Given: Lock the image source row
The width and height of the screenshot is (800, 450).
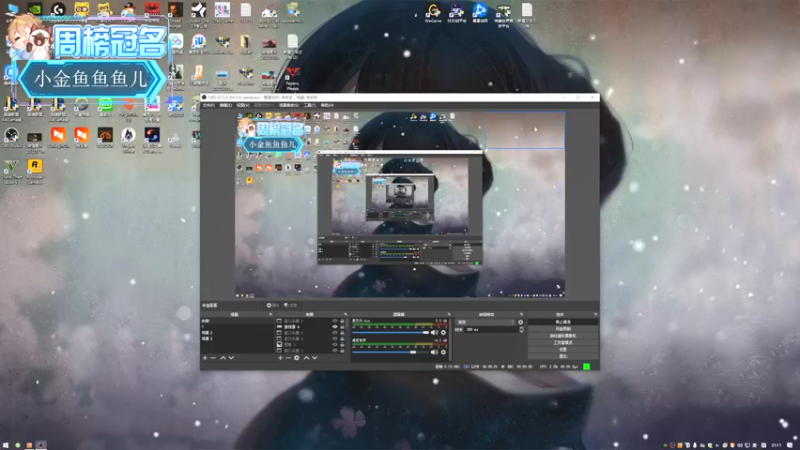Looking at the screenshot, I should (342, 344).
